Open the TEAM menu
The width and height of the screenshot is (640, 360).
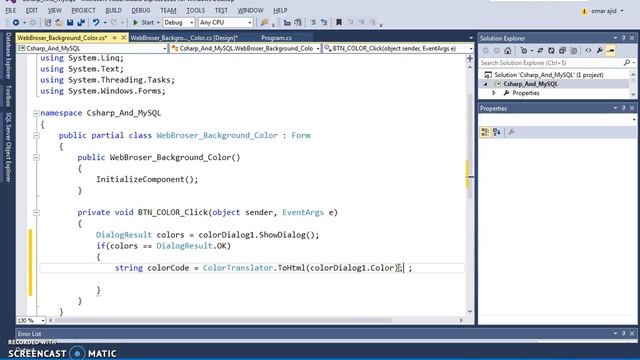[x=168, y=10]
